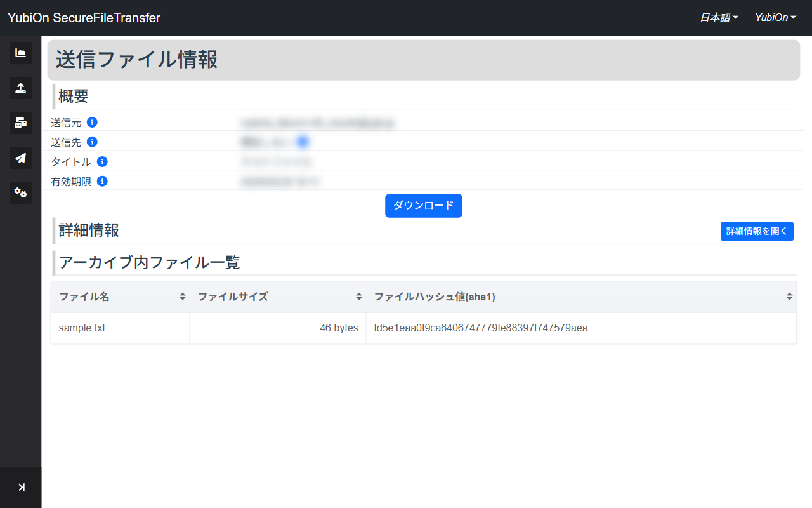
Task: Open the dashboard chart icon in sidebar
Action: [20, 53]
